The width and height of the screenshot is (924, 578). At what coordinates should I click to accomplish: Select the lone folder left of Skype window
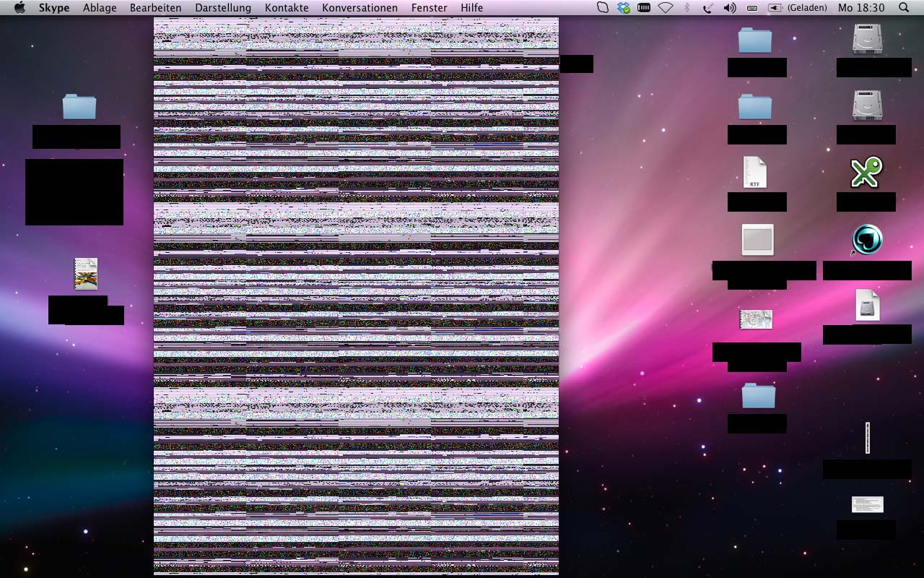pyautogui.click(x=79, y=106)
